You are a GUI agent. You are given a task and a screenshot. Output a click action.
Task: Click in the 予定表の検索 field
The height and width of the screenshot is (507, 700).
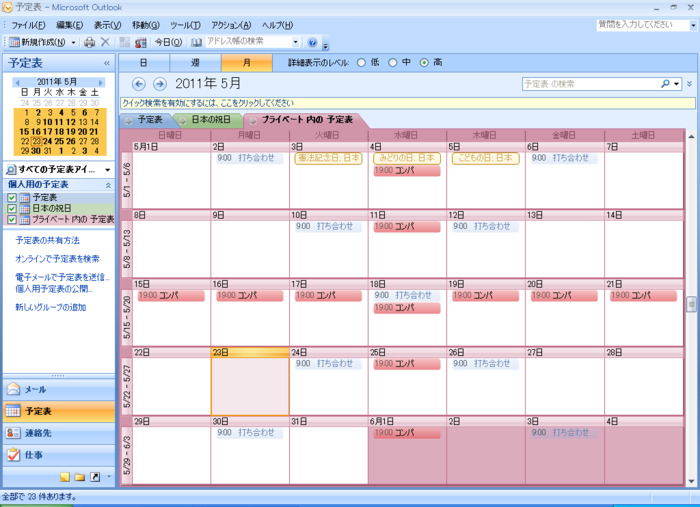click(x=591, y=84)
